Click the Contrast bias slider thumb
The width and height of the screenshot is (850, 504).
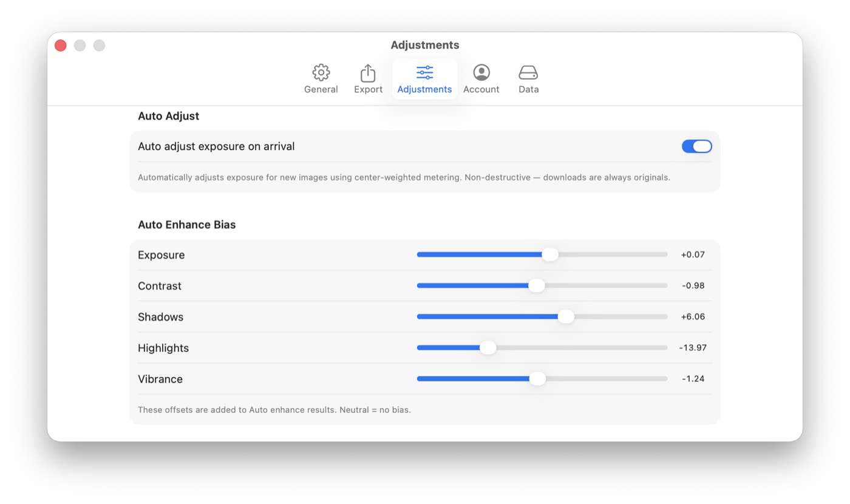pyautogui.click(x=536, y=285)
